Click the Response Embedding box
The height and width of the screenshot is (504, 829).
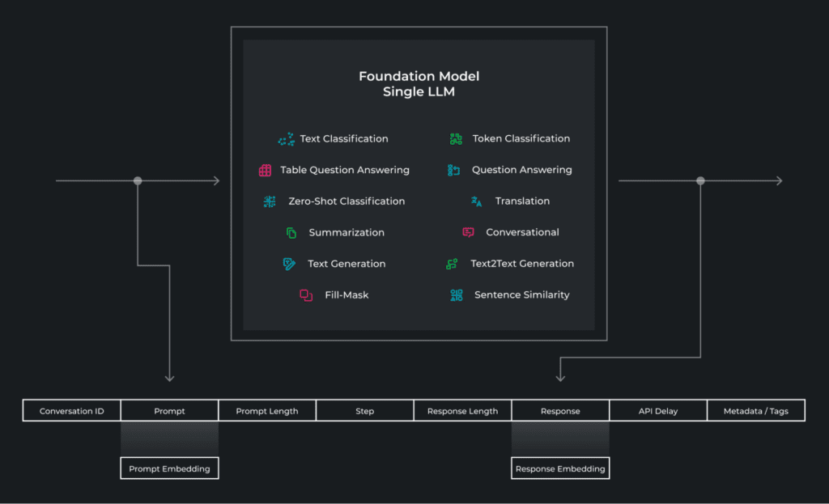(560, 468)
